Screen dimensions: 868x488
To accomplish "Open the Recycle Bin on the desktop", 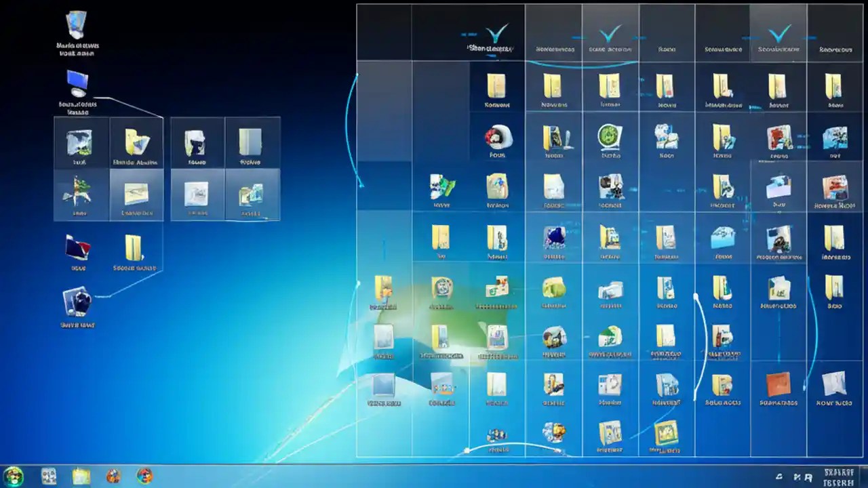I will tap(77, 27).
